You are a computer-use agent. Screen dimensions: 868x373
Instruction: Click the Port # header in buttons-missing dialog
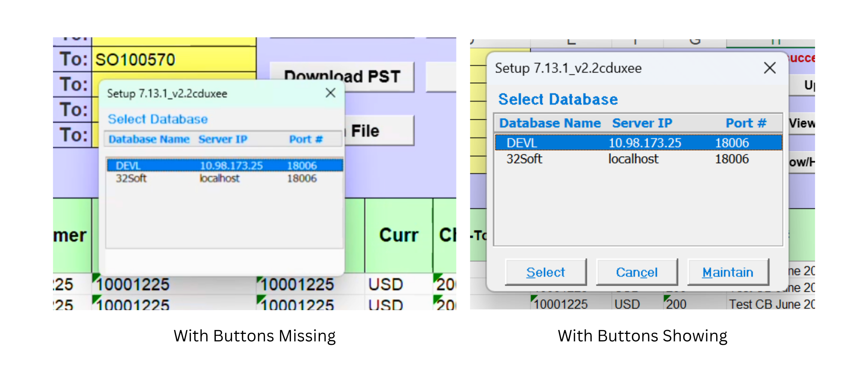tap(306, 139)
